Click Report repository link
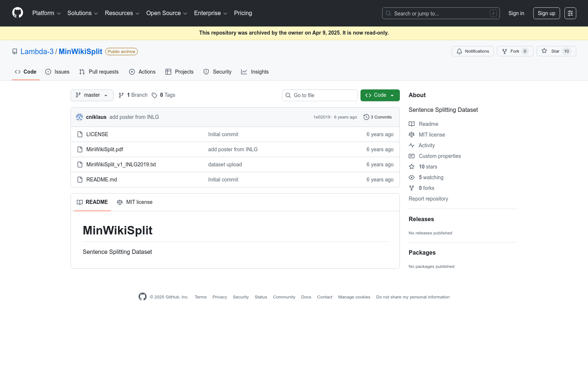 point(429,199)
